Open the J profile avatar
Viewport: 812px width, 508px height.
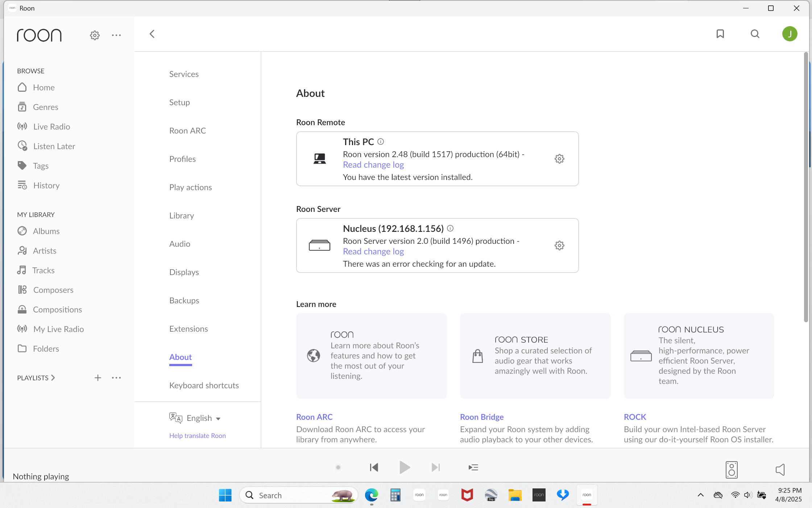pos(790,34)
